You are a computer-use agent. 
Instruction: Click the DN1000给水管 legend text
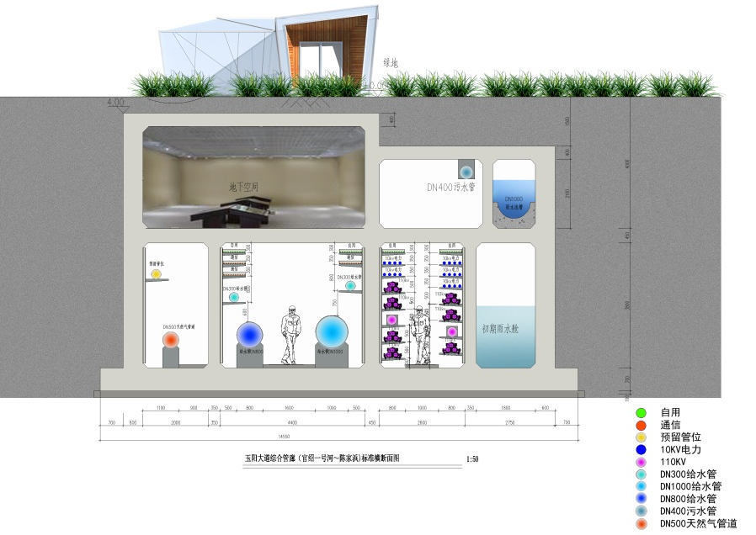(x=690, y=486)
